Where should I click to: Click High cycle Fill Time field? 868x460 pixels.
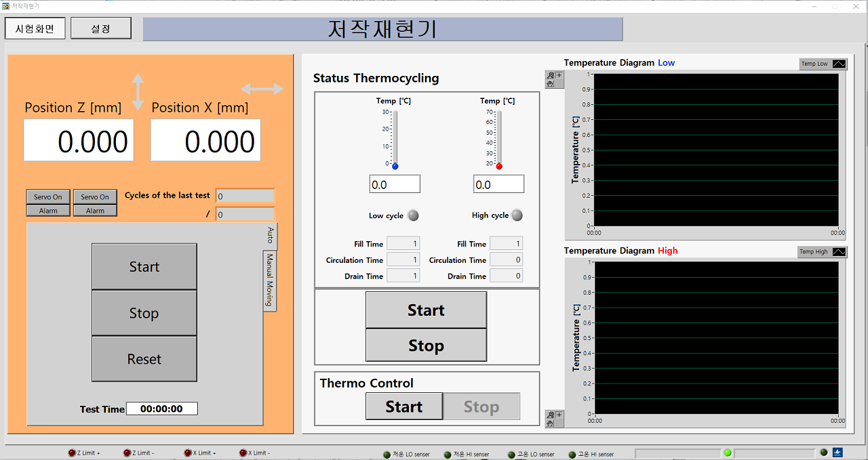tap(506, 244)
